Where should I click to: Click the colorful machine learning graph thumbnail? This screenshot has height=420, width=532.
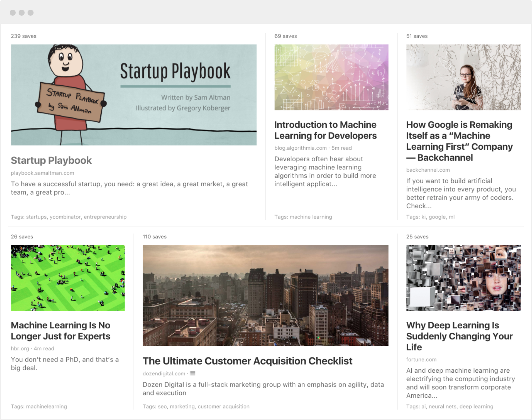click(x=332, y=77)
